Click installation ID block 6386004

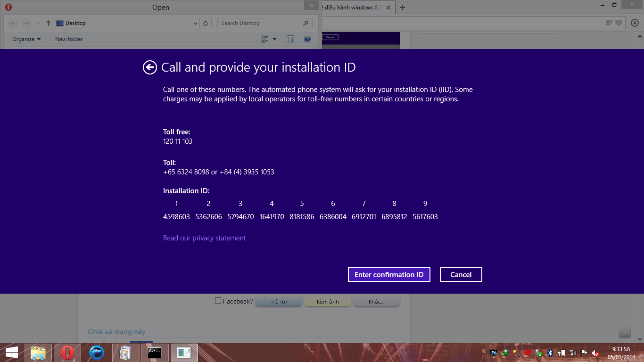pos(333,217)
